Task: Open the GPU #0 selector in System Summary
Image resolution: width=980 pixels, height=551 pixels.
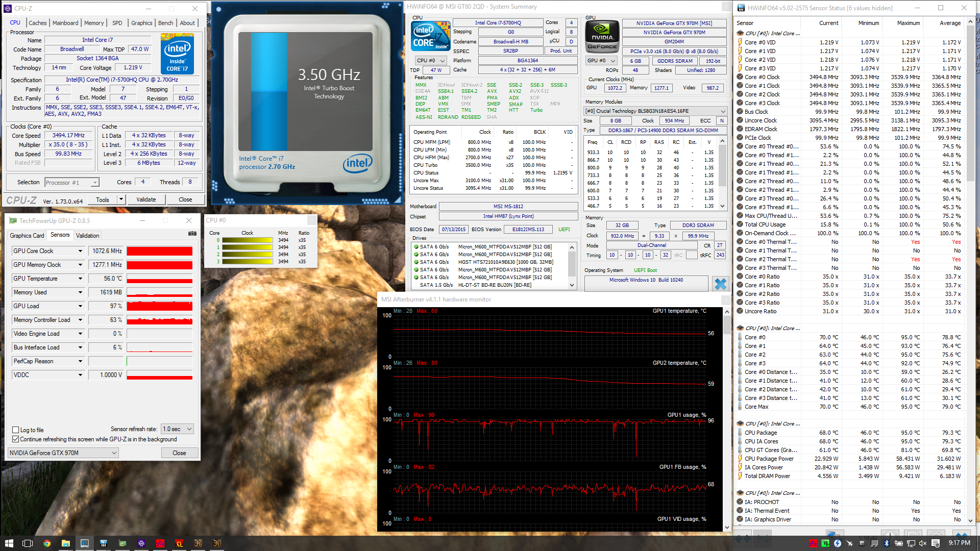Action: click(601, 60)
